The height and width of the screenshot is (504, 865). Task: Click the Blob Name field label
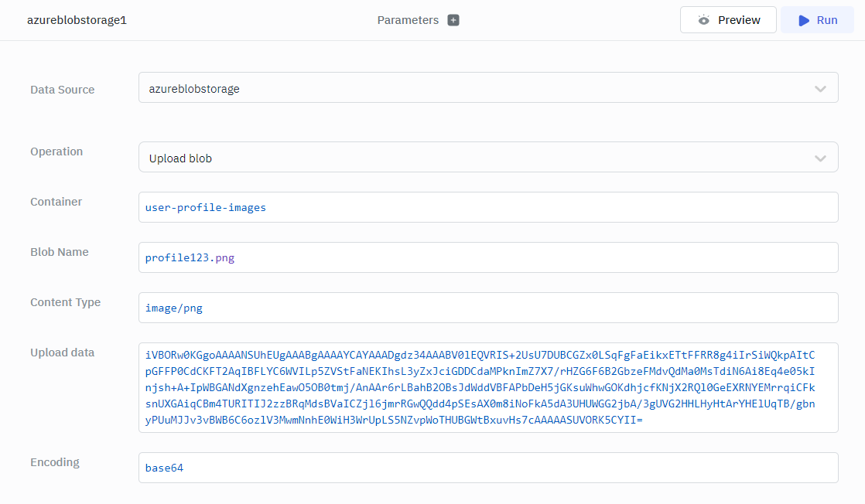point(60,252)
